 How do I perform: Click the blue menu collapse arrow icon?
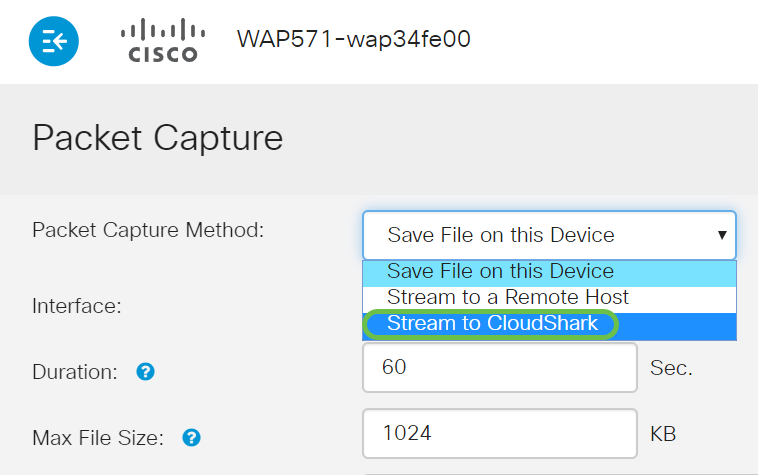click(53, 41)
